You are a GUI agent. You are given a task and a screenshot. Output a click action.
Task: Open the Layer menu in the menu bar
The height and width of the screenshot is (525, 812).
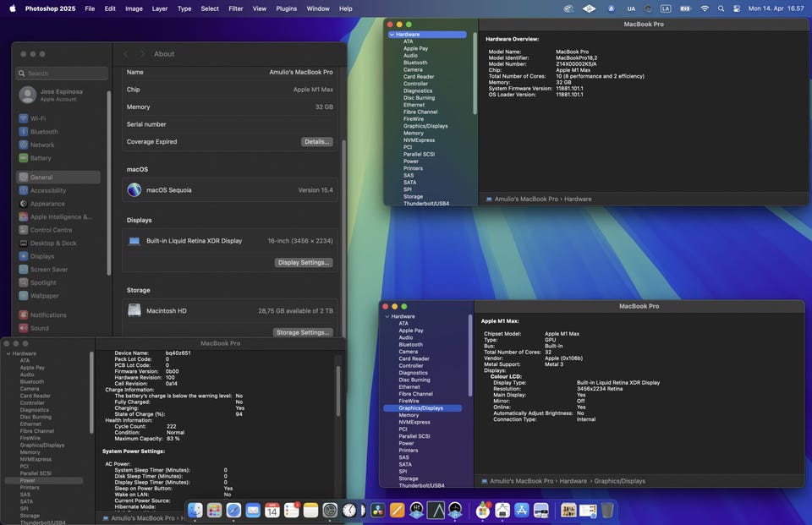tap(159, 8)
